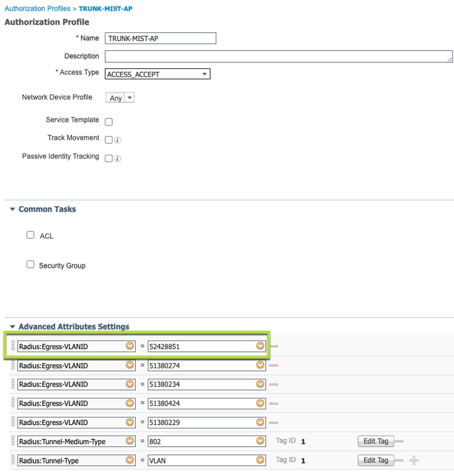Open attribute dropdown for row with value 51380424
The height and width of the screenshot is (476, 454).
point(130,403)
